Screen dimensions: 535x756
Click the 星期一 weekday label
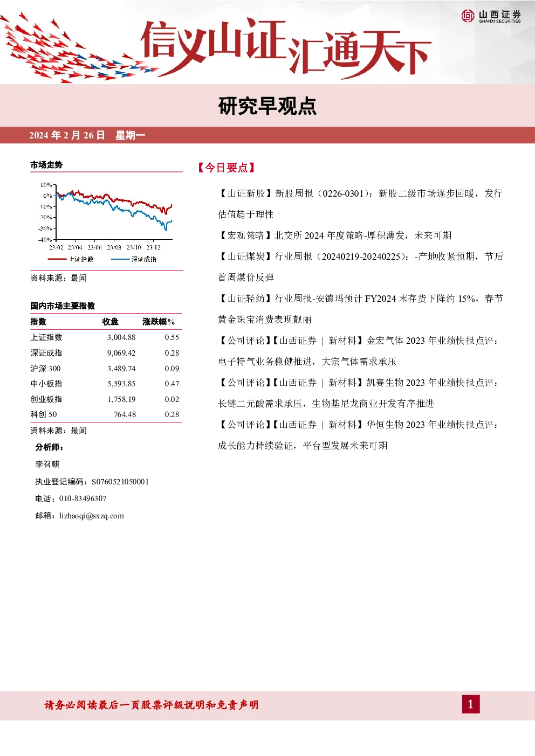coord(131,135)
